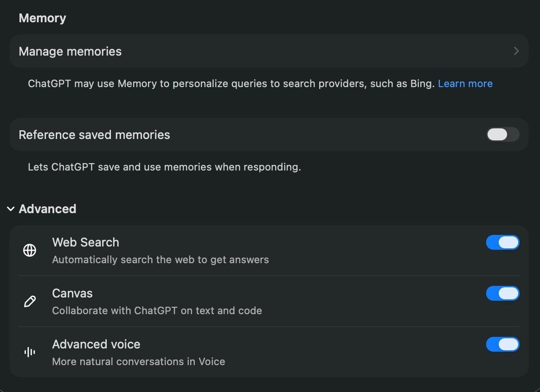Turn off the Canvas toggle

pos(502,293)
